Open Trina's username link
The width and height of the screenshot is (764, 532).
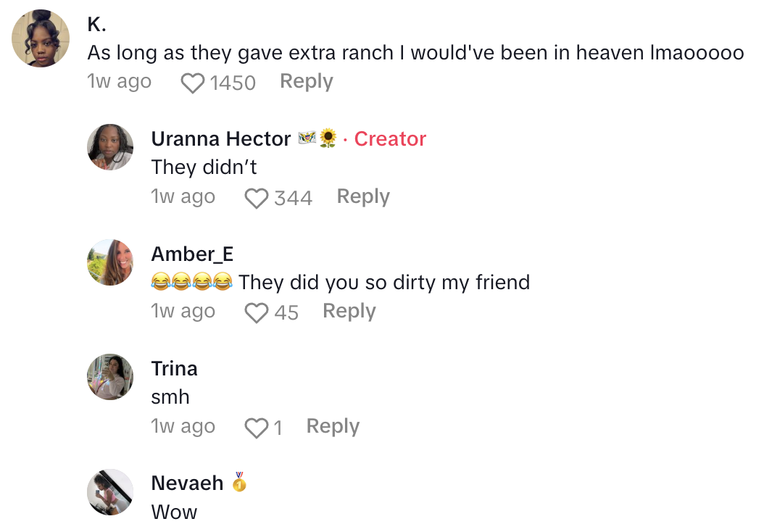(174, 368)
